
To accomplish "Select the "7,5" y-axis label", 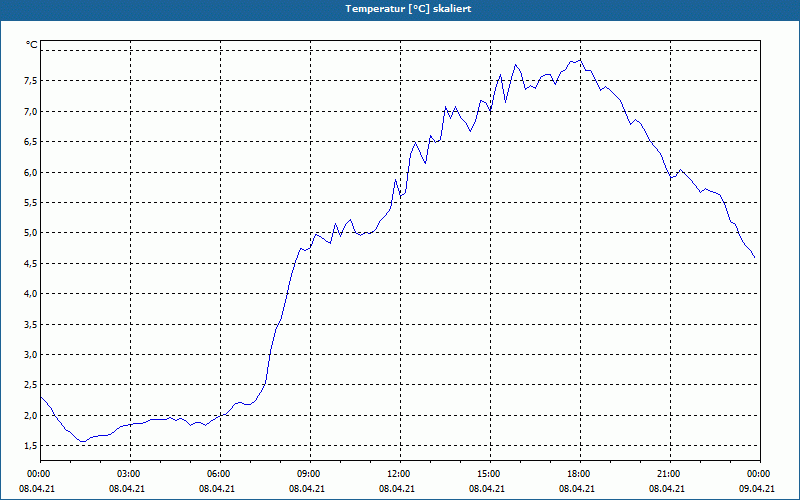I will pos(31,81).
